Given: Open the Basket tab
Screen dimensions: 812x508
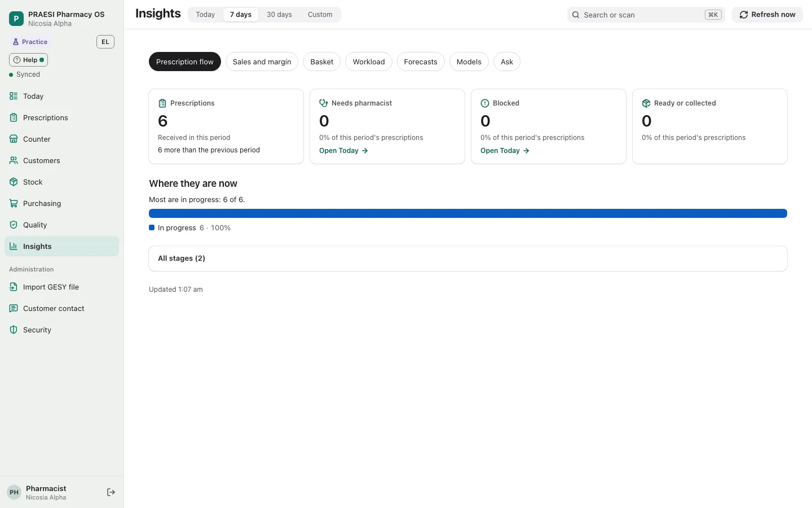Looking at the screenshot, I should 322,62.
